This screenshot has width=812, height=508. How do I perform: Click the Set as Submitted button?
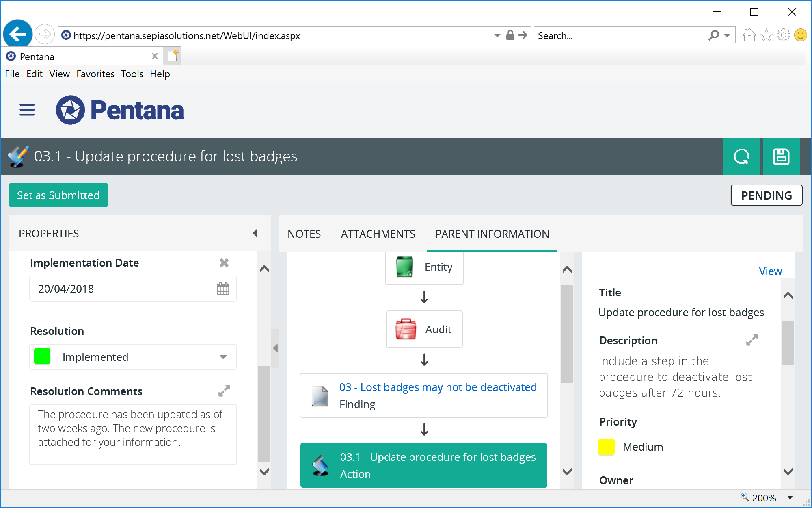(x=58, y=195)
